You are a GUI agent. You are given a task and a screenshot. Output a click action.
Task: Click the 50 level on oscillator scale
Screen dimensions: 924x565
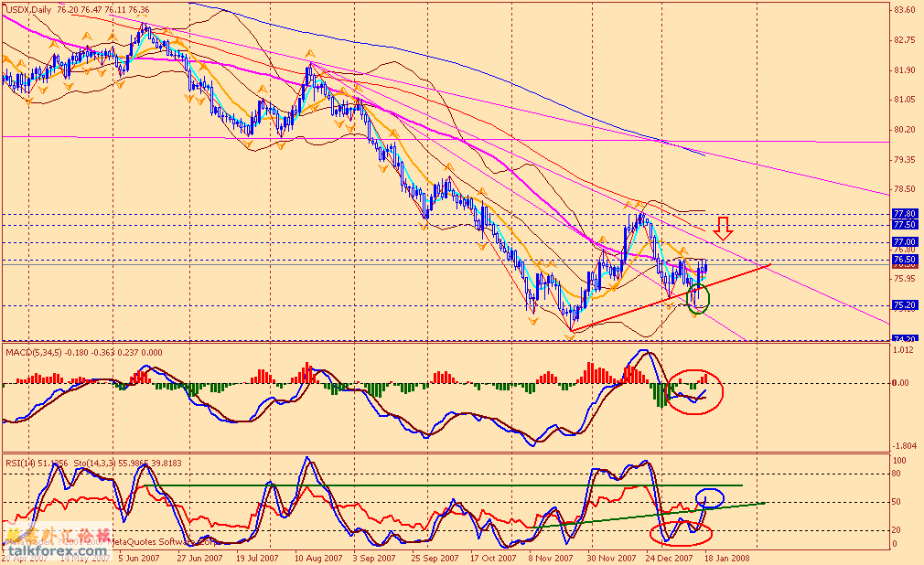pyautogui.click(x=897, y=502)
